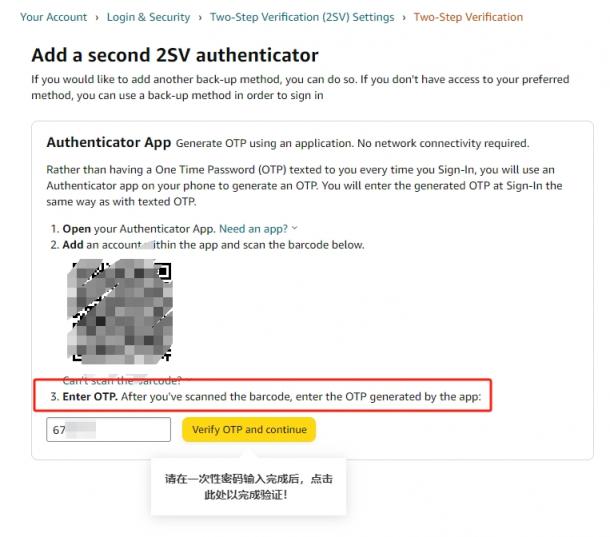The width and height of the screenshot is (610, 537).
Task: Click breadcrumb arrow after Login & Security
Action: tap(200, 18)
